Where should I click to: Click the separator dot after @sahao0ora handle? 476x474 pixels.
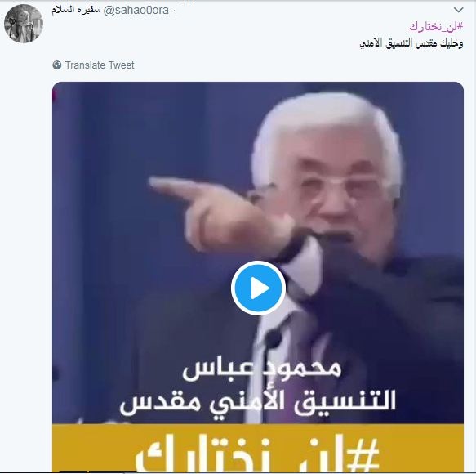point(174,11)
